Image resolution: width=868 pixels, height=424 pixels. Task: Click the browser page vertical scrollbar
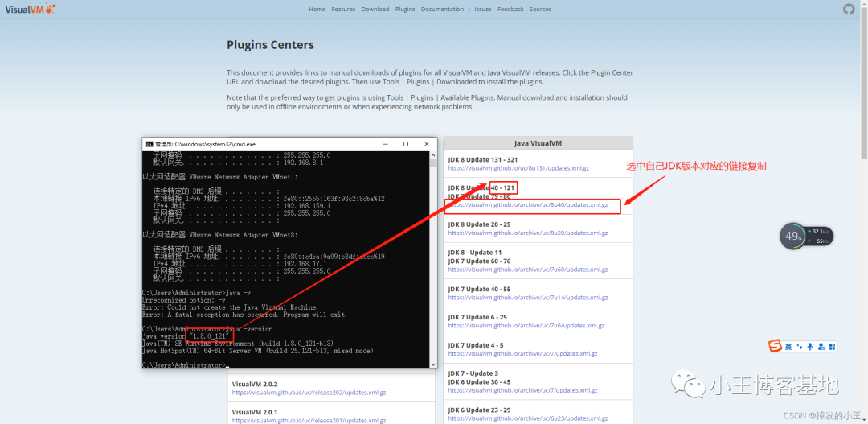pos(864,212)
